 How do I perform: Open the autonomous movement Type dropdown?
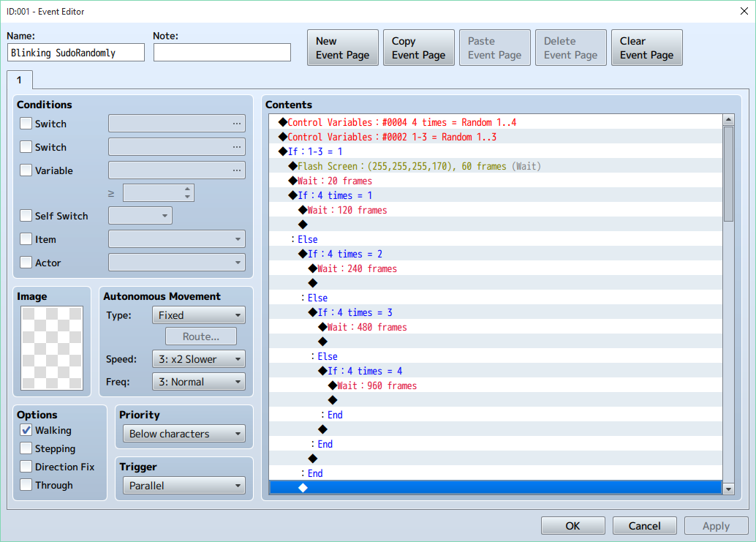198,315
